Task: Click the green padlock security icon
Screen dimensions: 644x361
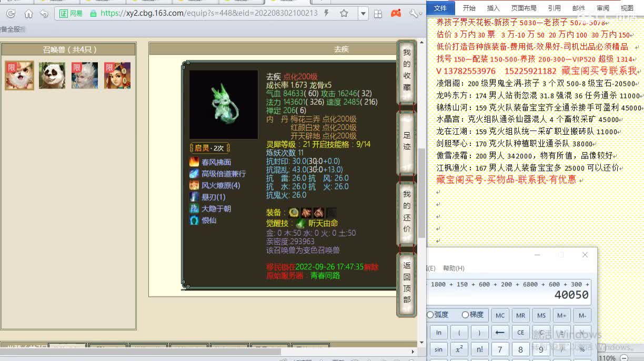Action: (94, 13)
